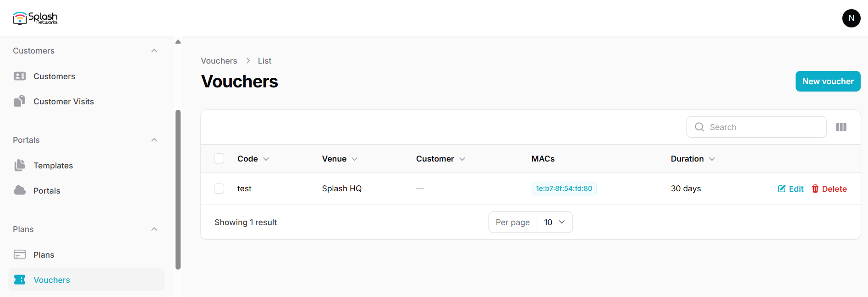Click the Vouchers breadcrumb link
Viewport: 868px width, 297px height.
coord(219,61)
